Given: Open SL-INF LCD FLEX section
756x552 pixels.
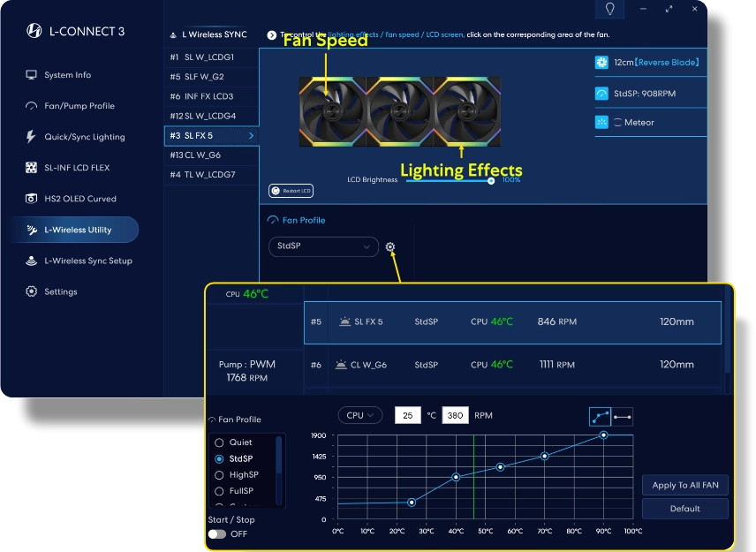Looking at the screenshot, I should pyautogui.click(x=67, y=168).
